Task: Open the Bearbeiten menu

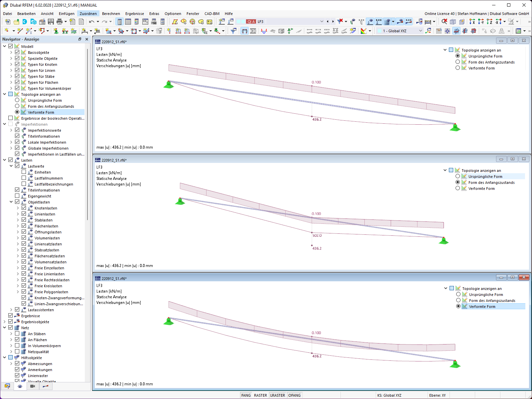Action: coord(26,14)
